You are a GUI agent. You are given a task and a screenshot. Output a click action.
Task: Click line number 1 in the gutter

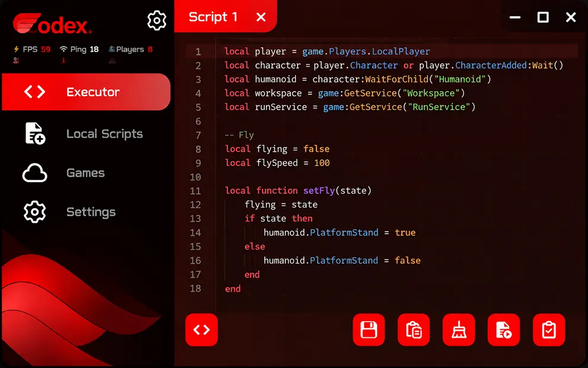click(x=198, y=52)
